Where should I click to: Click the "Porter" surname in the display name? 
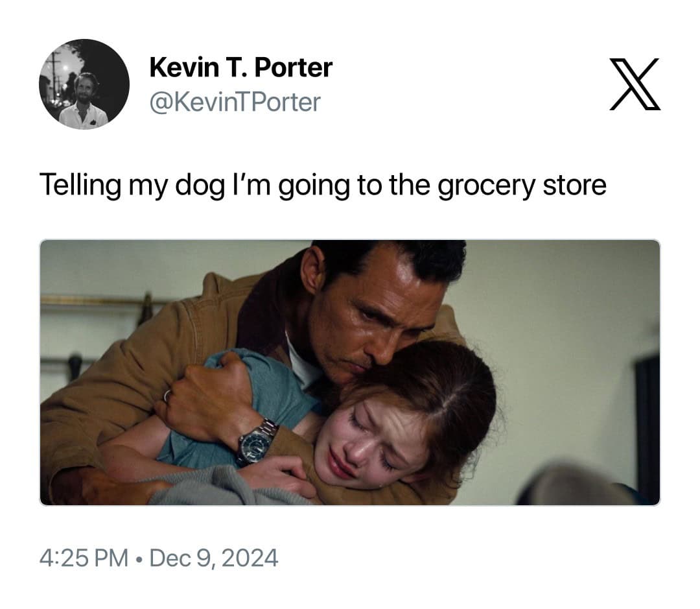[294, 67]
